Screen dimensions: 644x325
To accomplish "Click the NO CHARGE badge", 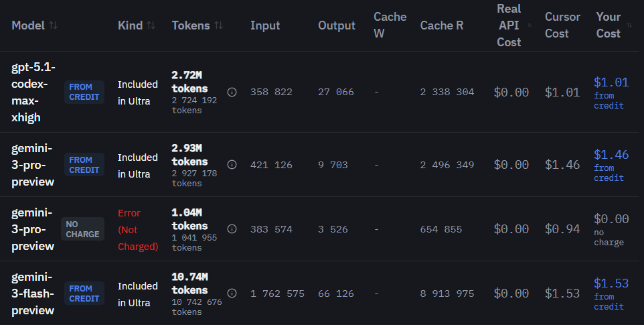I will click(83, 229).
